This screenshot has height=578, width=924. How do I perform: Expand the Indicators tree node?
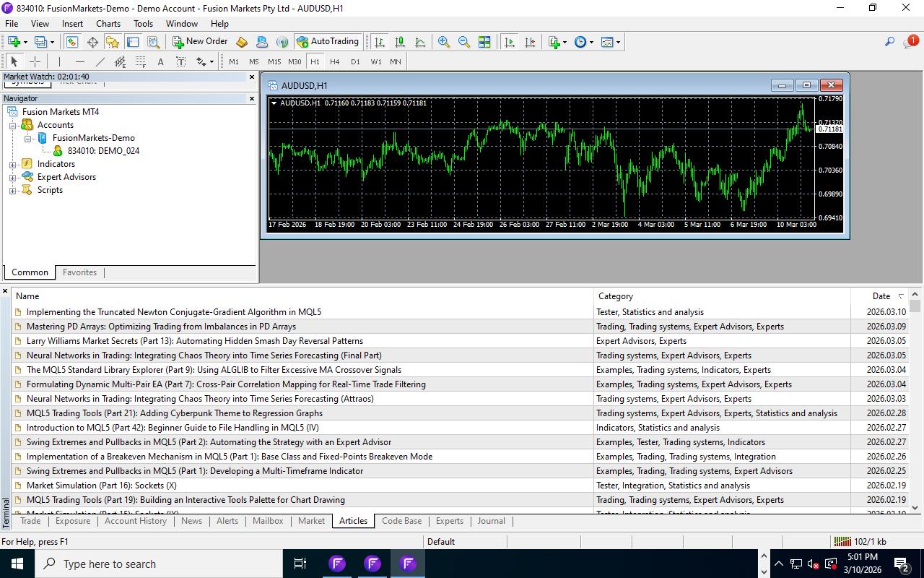coord(12,164)
